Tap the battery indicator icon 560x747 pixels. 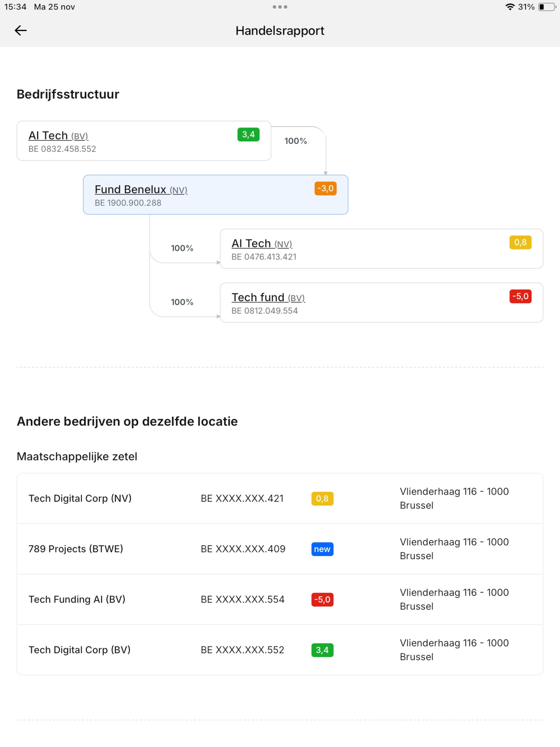547,7
